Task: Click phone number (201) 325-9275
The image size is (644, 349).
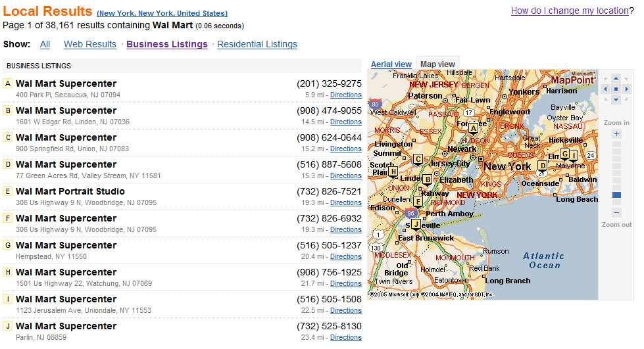Action: [x=329, y=83]
